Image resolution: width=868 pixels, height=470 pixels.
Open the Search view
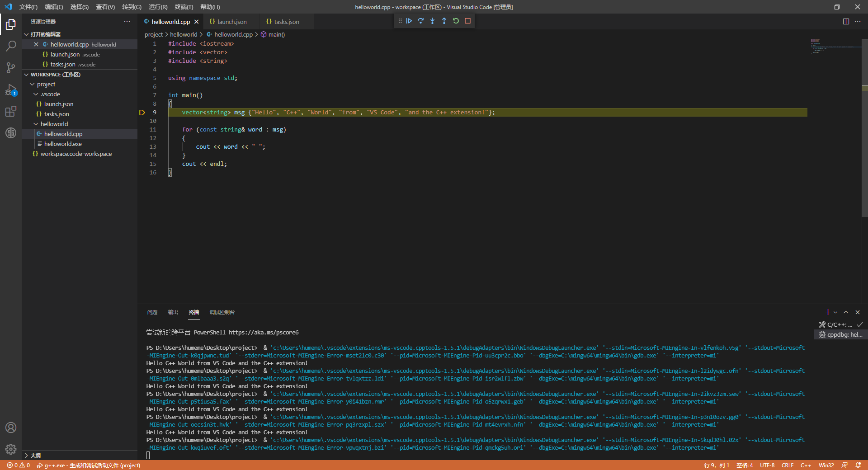(11, 46)
